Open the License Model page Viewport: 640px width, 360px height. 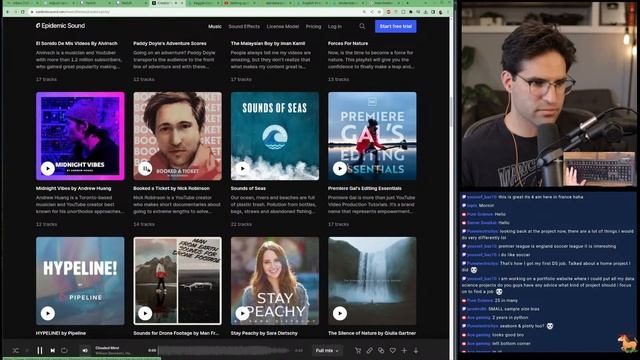(x=282, y=26)
